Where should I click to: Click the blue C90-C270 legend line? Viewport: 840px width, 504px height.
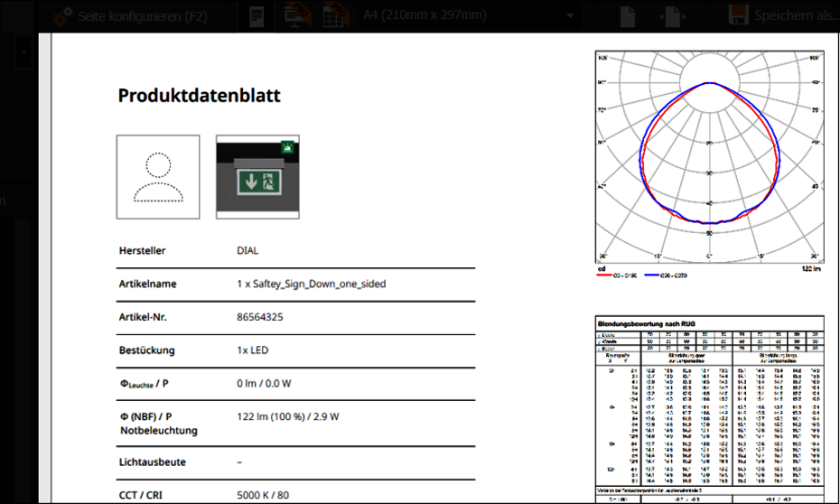coord(653,275)
